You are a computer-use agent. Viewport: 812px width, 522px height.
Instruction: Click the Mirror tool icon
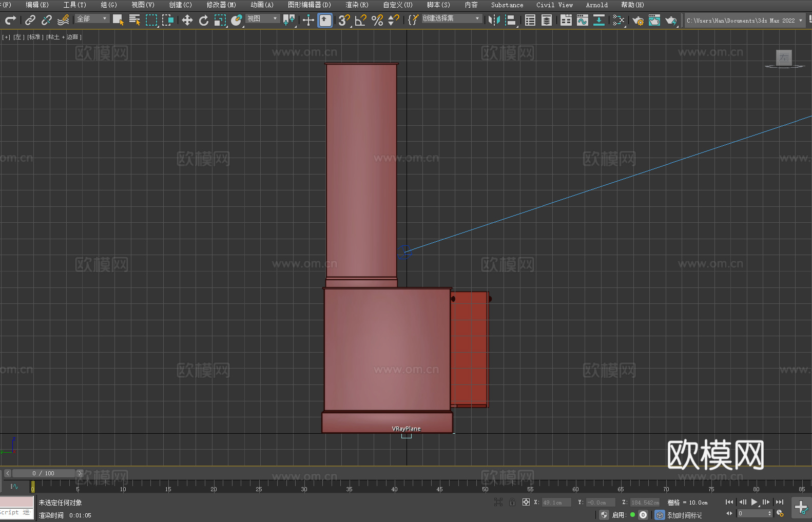tap(494, 20)
